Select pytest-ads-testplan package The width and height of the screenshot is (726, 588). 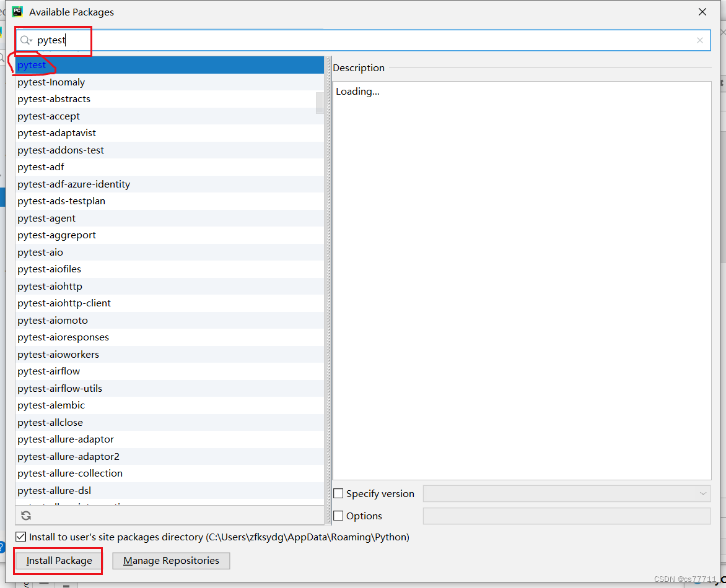pyautogui.click(x=170, y=201)
